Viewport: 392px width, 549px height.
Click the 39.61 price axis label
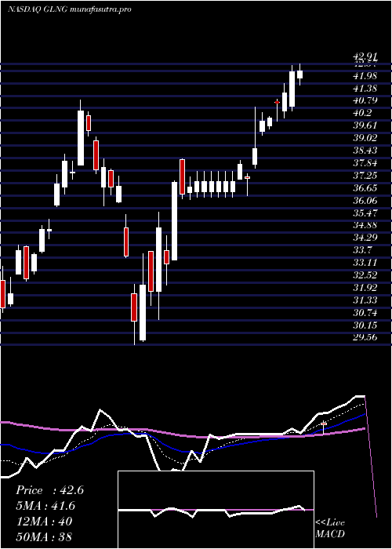[365, 126]
